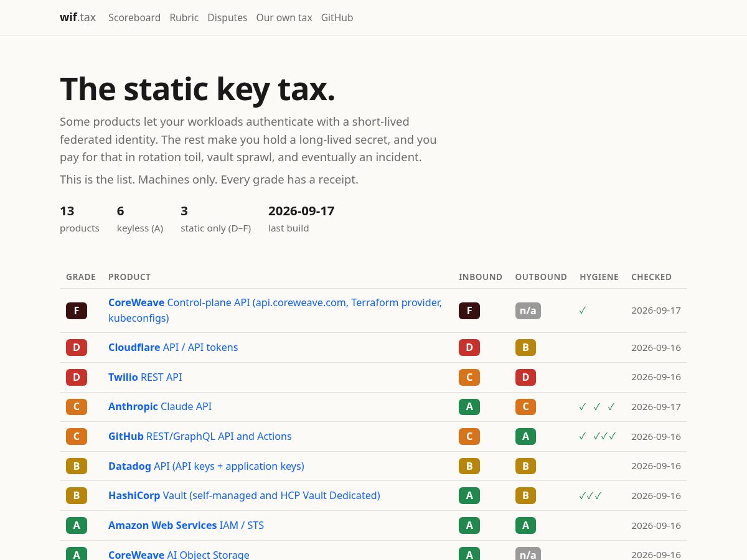Click outbound D badge in Twilio row
The image size is (747, 560).
point(525,377)
